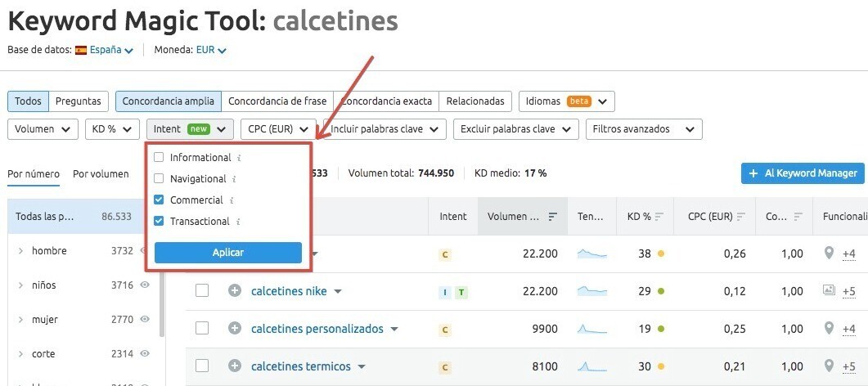Expand the hombre keyword group
This screenshot has width=868, height=386.
point(20,251)
